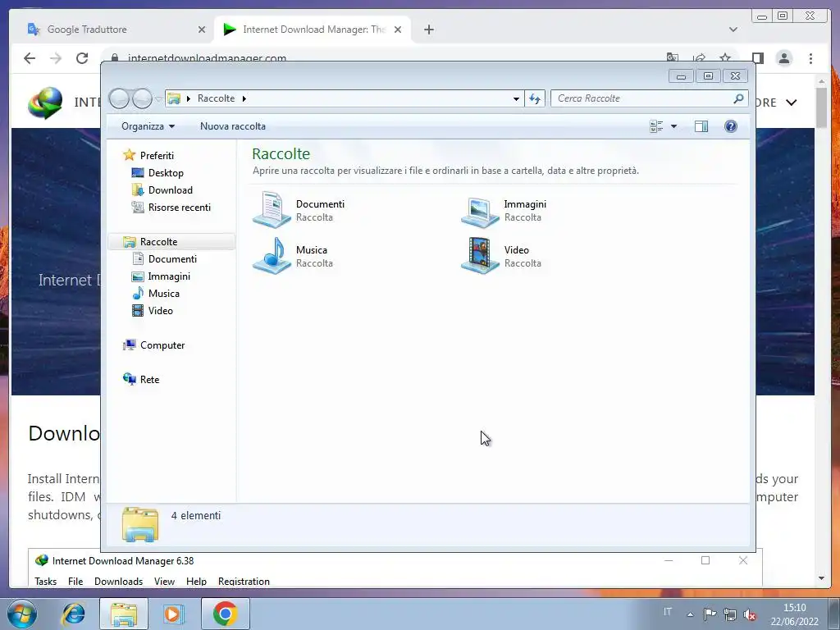This screenshot has height=630, width=840.
Task: Select Musica under Raccolte in the sidebar
Action: point(164,293)
